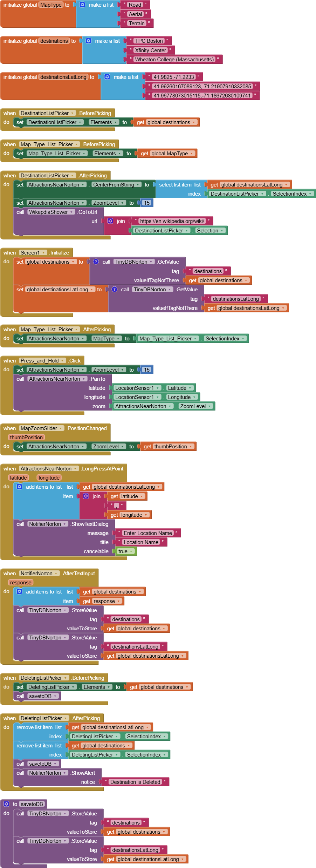Click gear icon on destinations make a list block

(89, 41)
